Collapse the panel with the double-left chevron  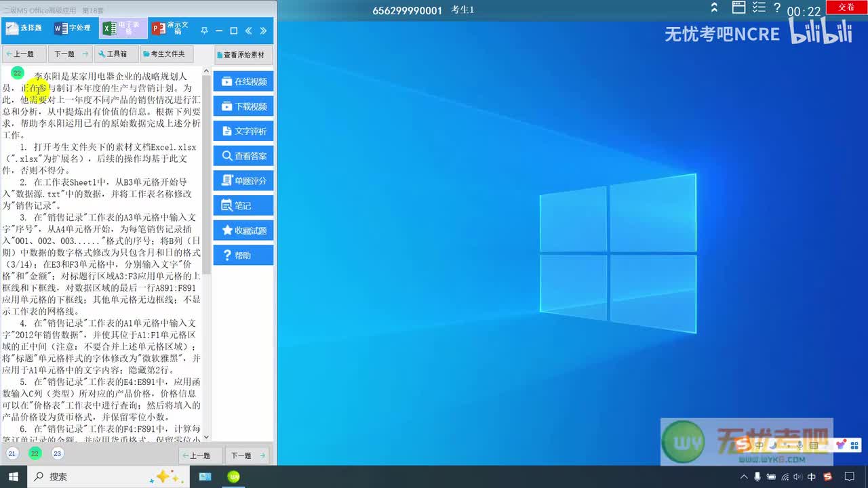pyautogui.click(x=249, y=30)
